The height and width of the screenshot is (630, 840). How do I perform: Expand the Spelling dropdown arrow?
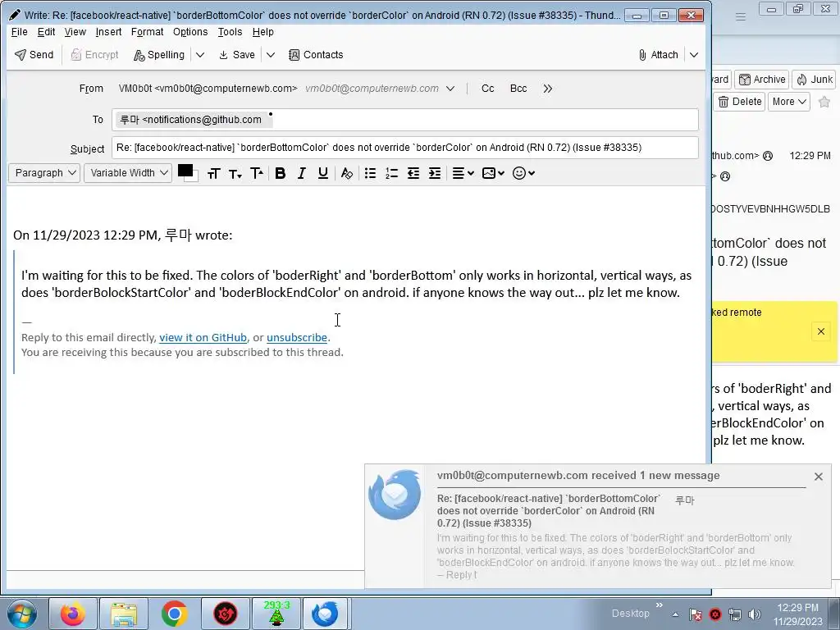point(200,55)
